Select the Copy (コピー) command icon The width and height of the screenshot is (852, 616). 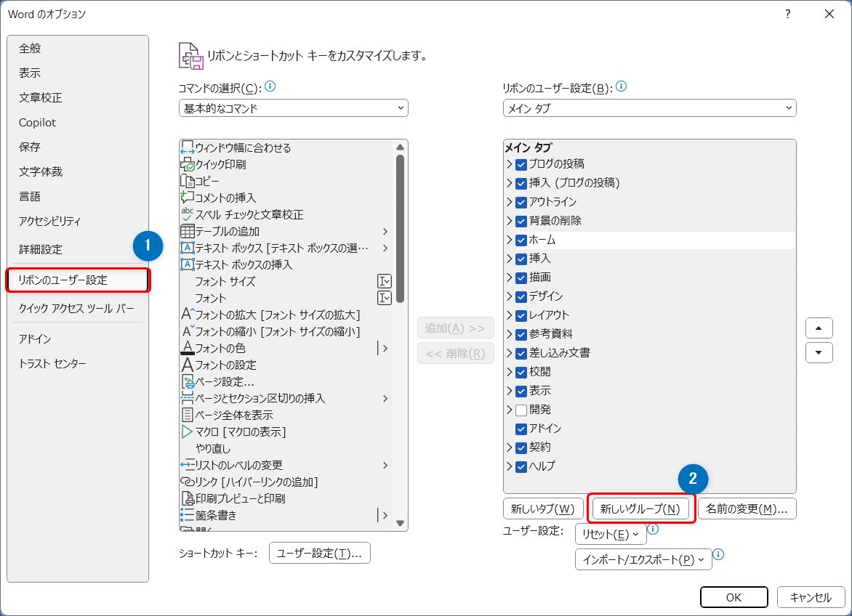point(187,181)
